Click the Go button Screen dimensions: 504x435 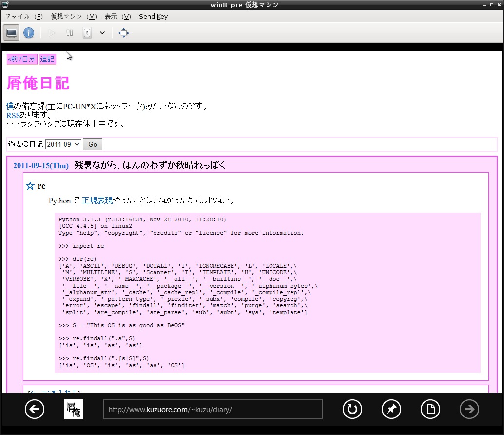coord(93,145)
